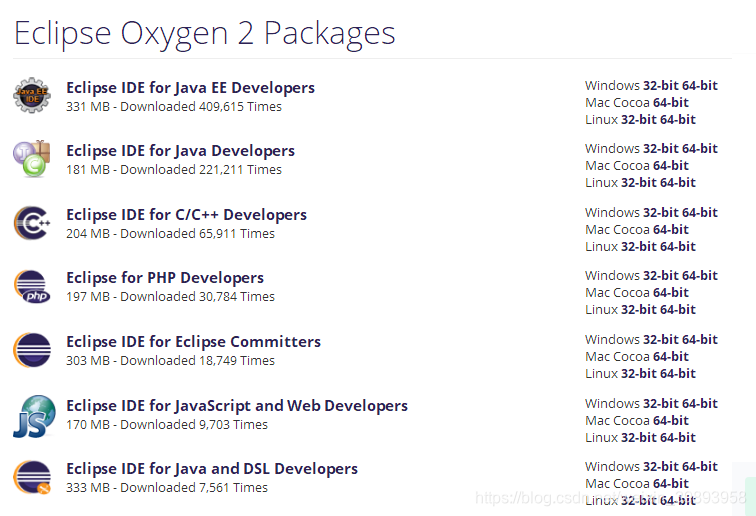Viewport: 756px width, 516px height.
Task: Open Eclipse IDE for Eclipse Committers link
Action: 193,342
